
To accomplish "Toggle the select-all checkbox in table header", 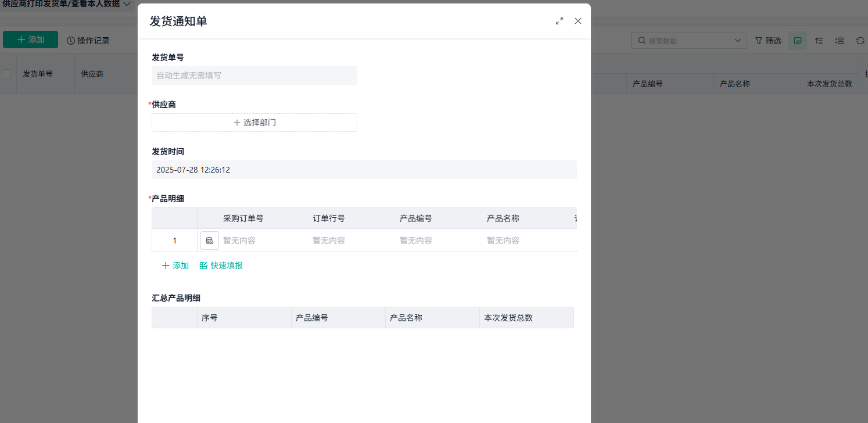I will point(5,73).
